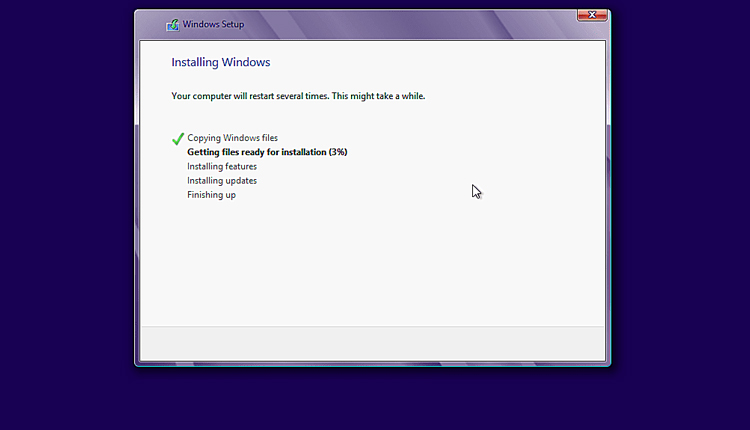Click the 'Installing features' step

coord(222,166)
